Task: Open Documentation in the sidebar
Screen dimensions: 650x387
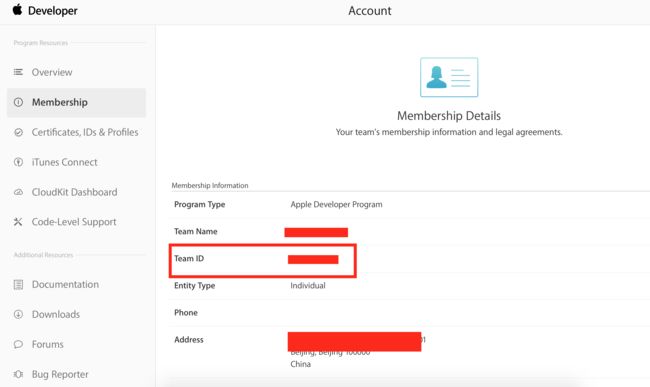Action: [x=65, y=284]
